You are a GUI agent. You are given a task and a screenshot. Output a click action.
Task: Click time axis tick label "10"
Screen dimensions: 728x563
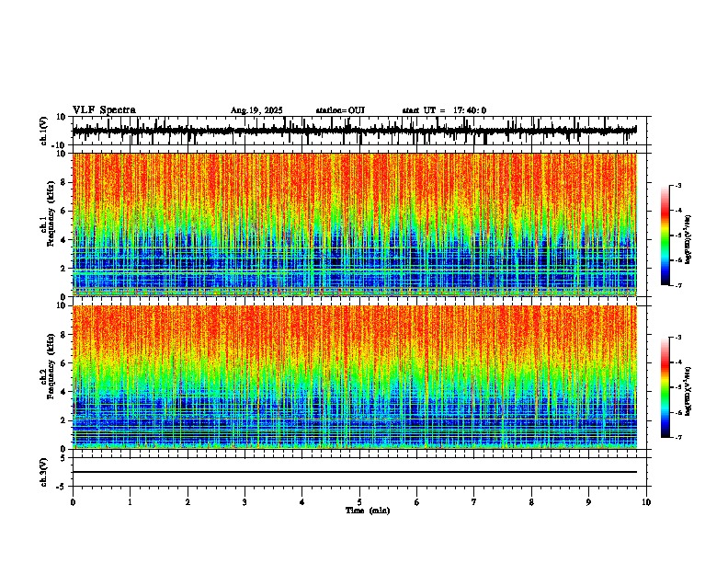(646, 502)
